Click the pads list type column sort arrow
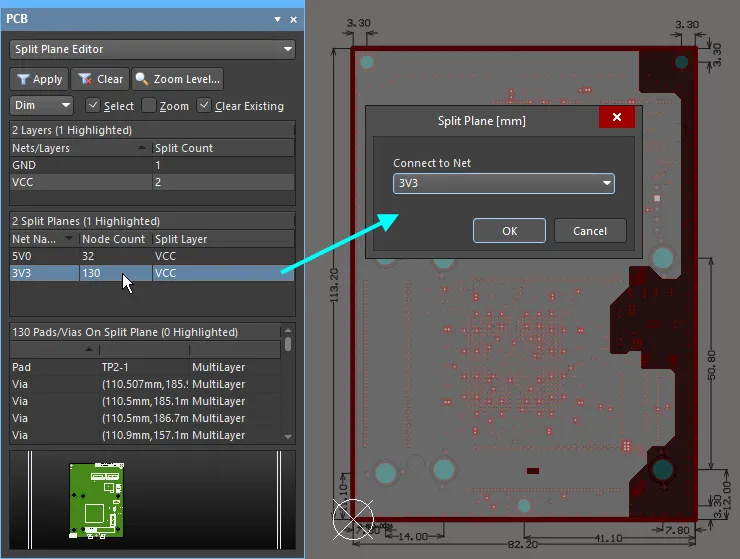The width and height of the screenshot is (740, 559). click(88, 349)
